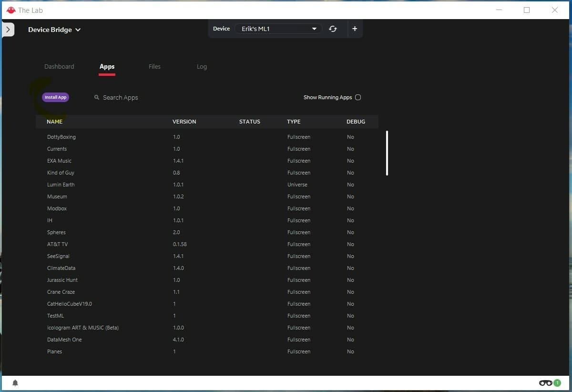The width and height of the screenshot is (572, 392).
Task: Select the Jurassic Hunt app
Action: pyautogui.click(x=207, y=280)
